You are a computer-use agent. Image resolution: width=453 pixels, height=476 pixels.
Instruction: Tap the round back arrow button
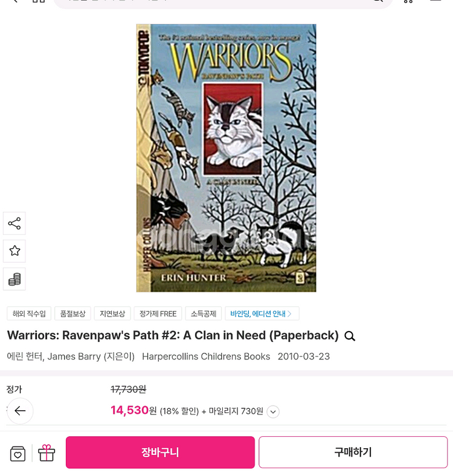point(20,411)
